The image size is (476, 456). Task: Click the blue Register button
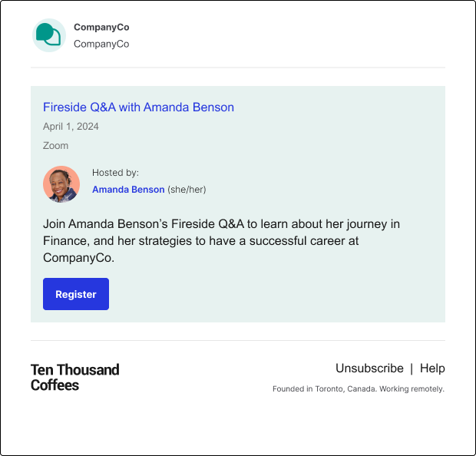tap(76, 294)
